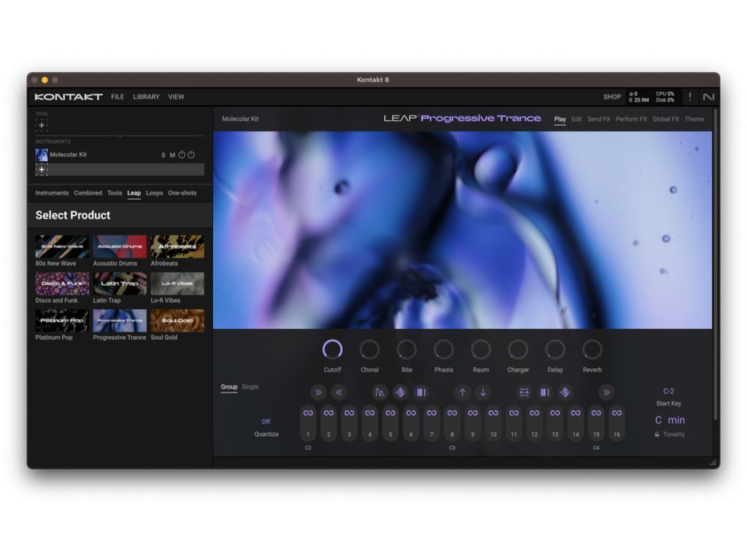Open the C-2 Start Key selector
The width and height of the screenshot is (747, 560).
click(x=668, y=391)
